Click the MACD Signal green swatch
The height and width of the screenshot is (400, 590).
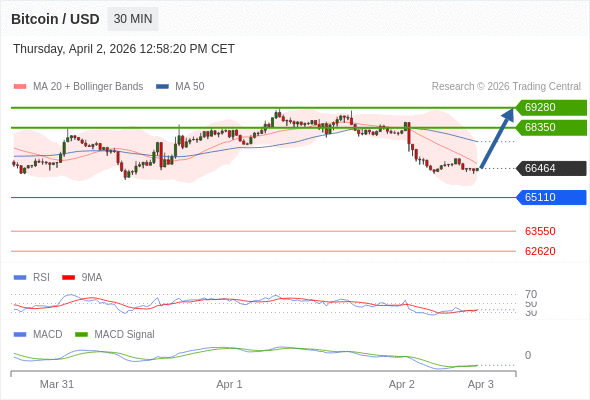coord(81,335)
